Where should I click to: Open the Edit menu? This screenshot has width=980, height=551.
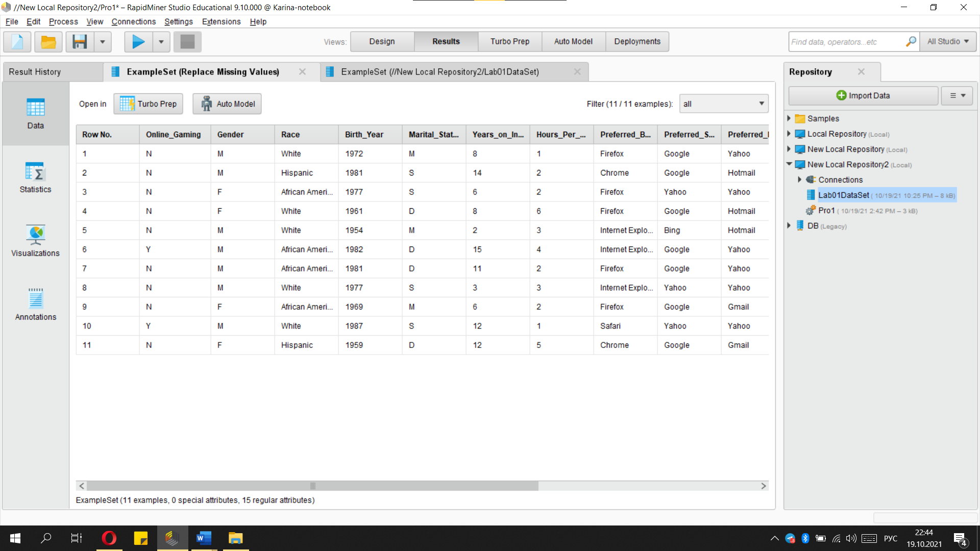(33, 21)
